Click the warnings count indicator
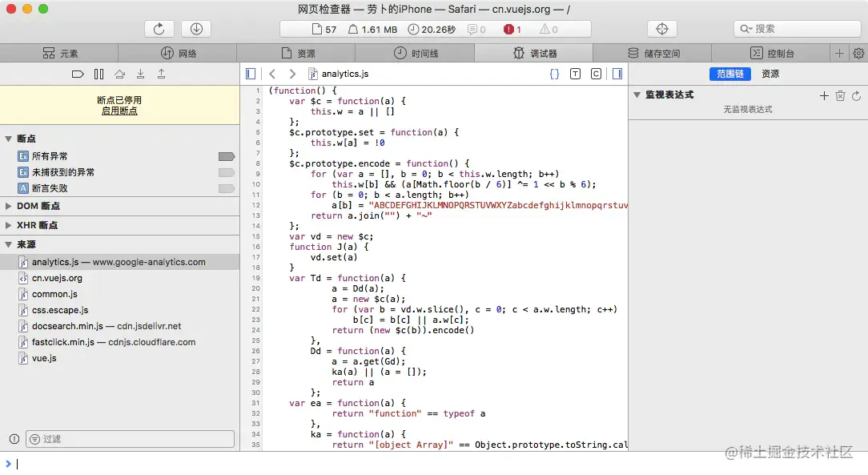Image resolution: width=868 pixels, height=475 pixels. point(549,30)
